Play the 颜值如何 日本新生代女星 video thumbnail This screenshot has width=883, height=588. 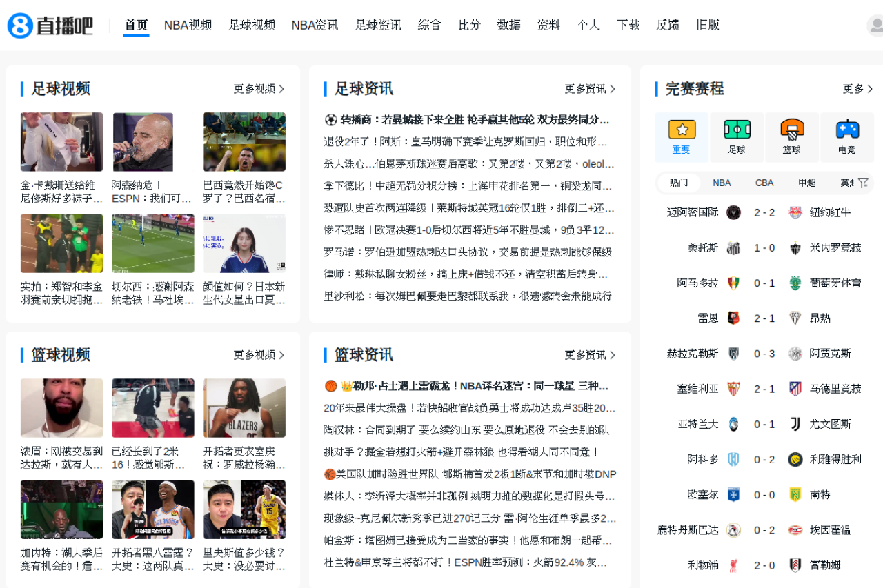tap(244, 243)
